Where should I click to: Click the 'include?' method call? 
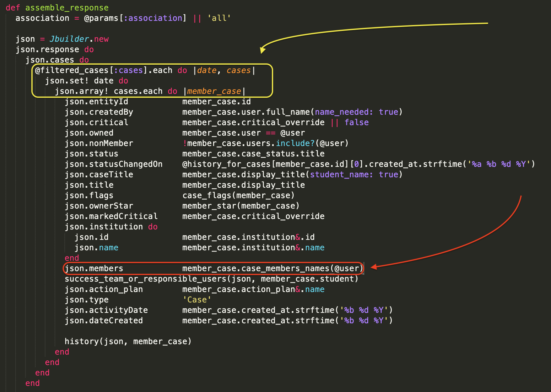click(295, 143)
